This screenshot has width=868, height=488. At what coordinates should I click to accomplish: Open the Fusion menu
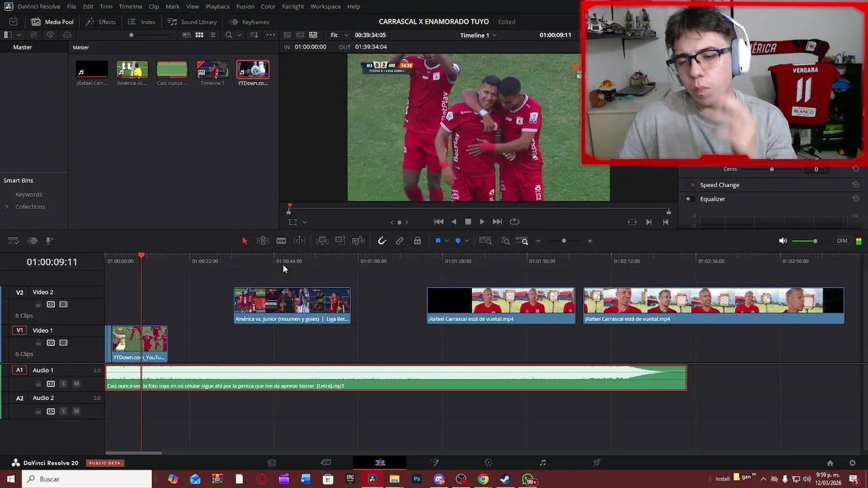coord(245,6)
